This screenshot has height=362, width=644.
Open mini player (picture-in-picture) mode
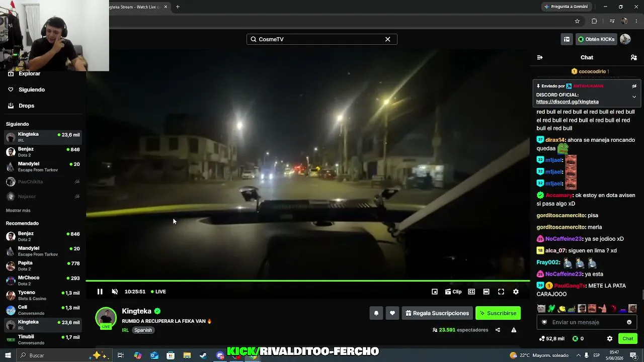435,292
